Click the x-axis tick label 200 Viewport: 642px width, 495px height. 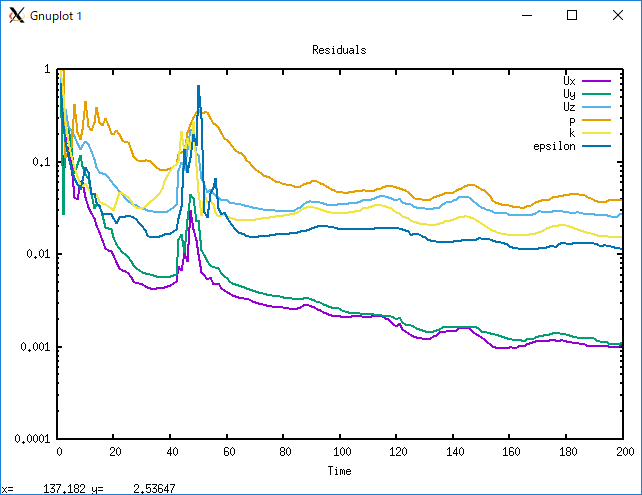625,452
